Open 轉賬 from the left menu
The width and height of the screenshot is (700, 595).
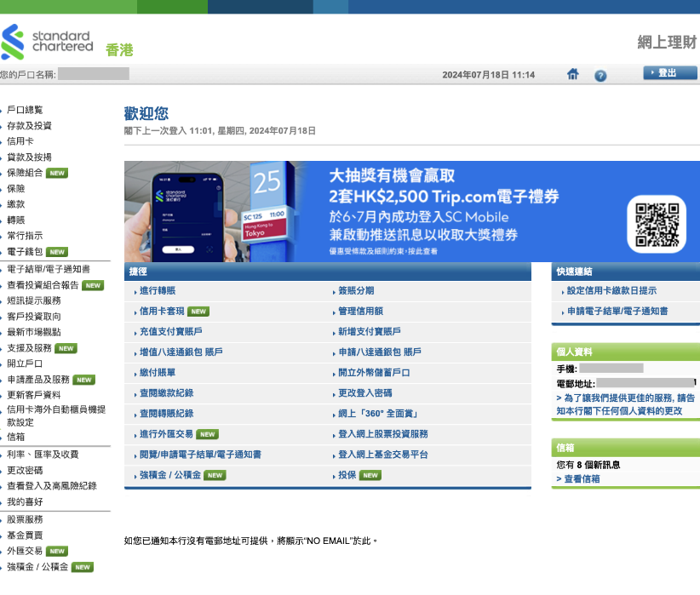(15, 220)
